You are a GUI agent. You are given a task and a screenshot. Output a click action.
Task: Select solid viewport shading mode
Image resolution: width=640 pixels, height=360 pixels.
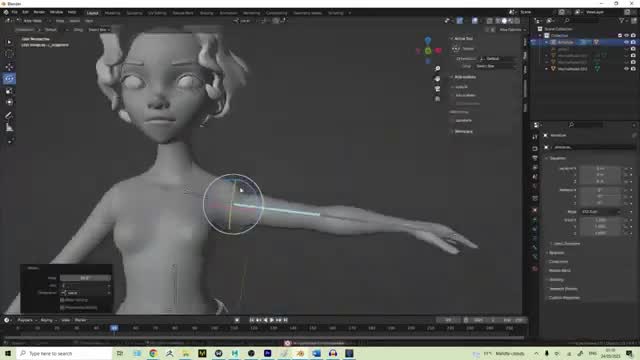tap(504, 20)
